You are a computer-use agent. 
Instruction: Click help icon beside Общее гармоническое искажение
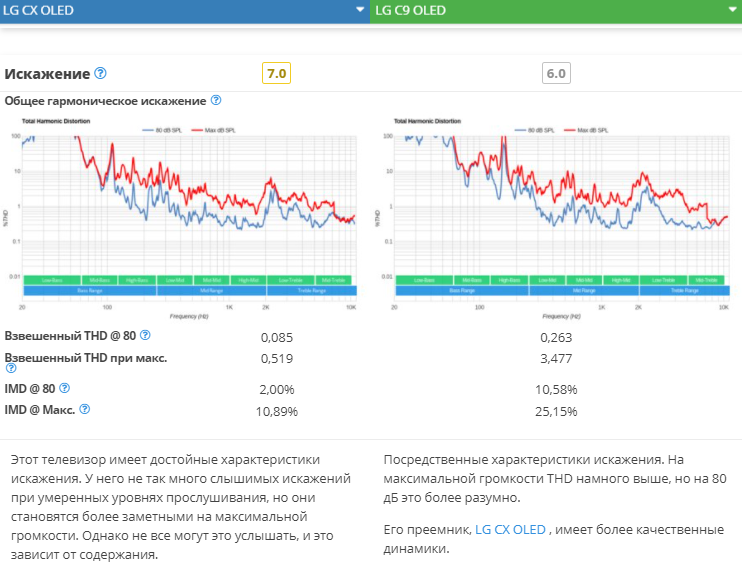[x=216, y=100]
